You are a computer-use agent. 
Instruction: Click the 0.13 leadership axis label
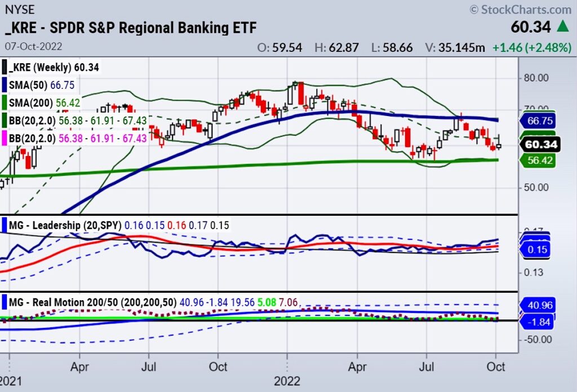coord(533,273)
